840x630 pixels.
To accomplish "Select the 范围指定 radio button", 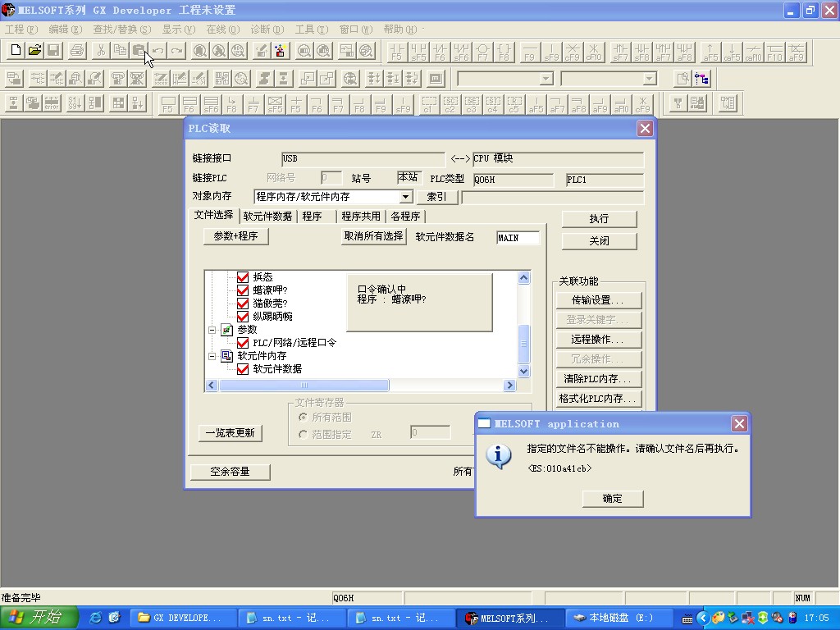I will (304, 434).
